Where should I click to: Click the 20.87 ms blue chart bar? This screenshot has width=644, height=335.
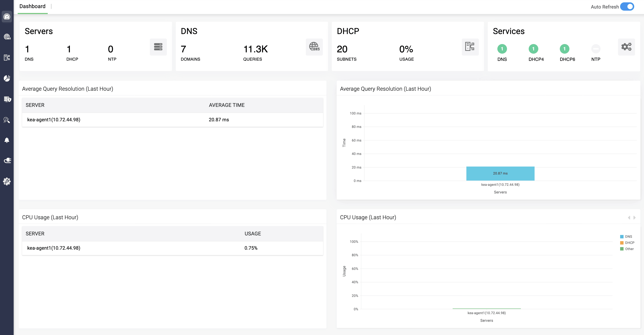500,173
